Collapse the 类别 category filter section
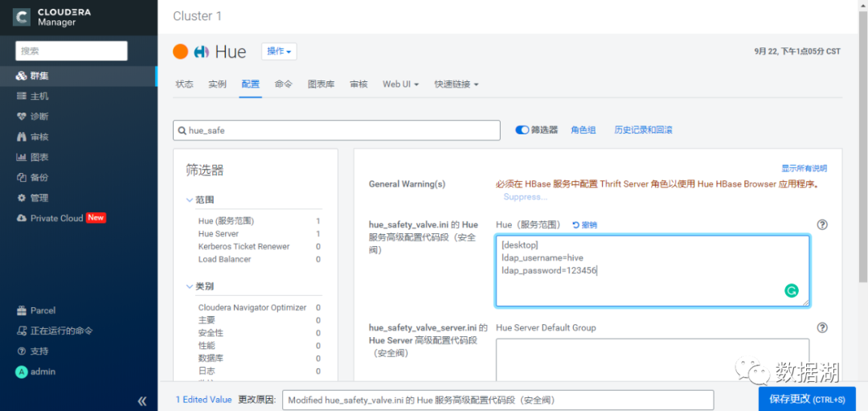 201,286
